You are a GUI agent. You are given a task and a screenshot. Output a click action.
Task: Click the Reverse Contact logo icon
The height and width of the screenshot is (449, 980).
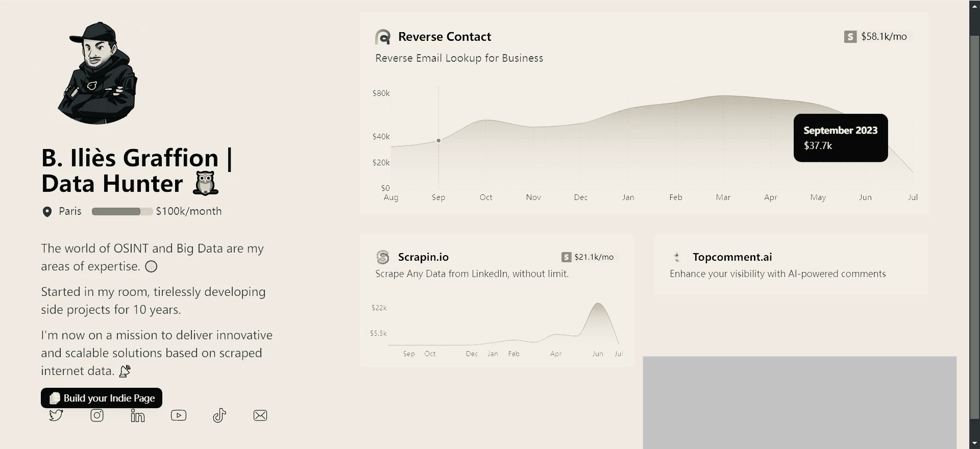coord(383,37)
